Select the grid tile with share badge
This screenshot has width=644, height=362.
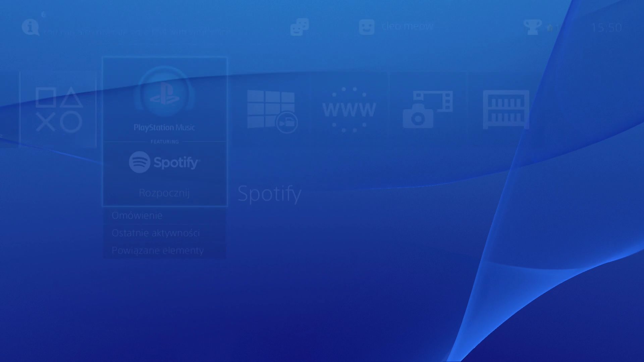point(272,111)
